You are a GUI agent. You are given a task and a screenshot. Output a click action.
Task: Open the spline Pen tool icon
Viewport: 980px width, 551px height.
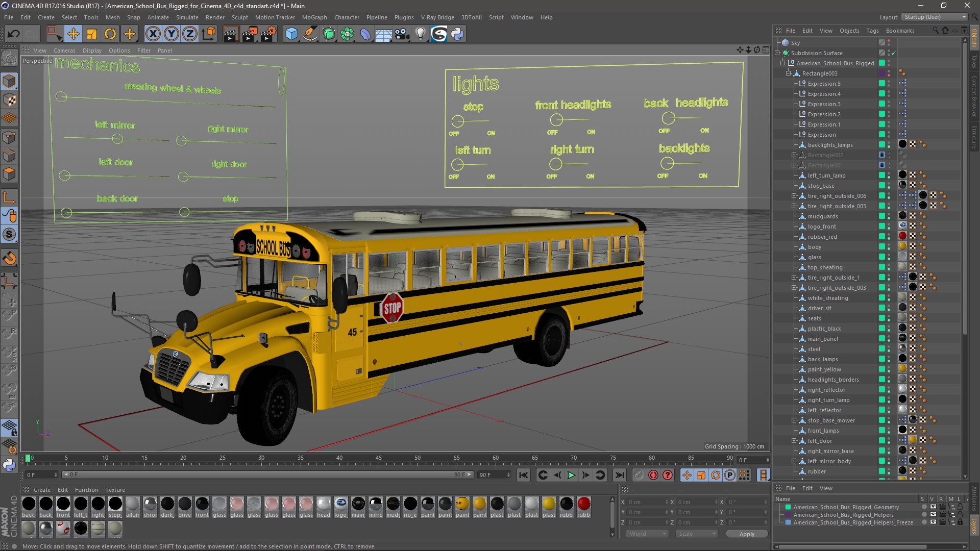coord(310,34)
